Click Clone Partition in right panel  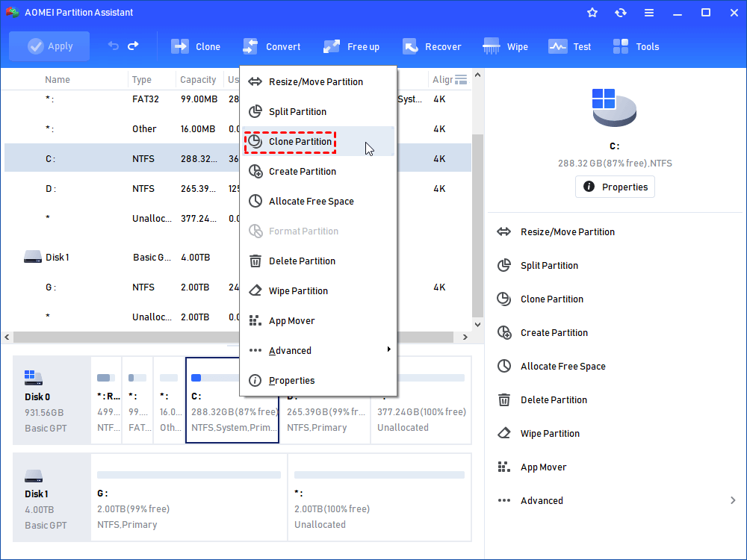[540, 299]
